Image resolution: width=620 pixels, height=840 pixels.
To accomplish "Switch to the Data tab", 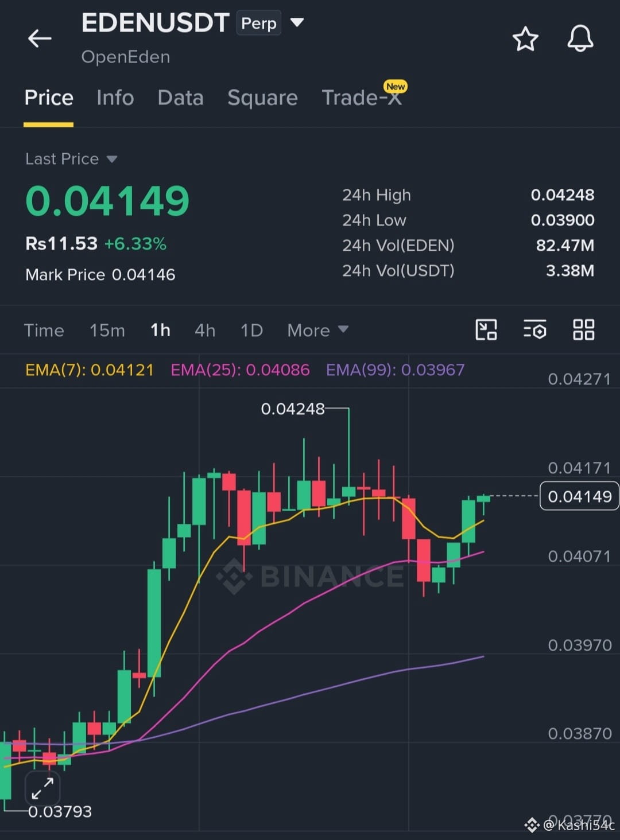I will [180, 98].
